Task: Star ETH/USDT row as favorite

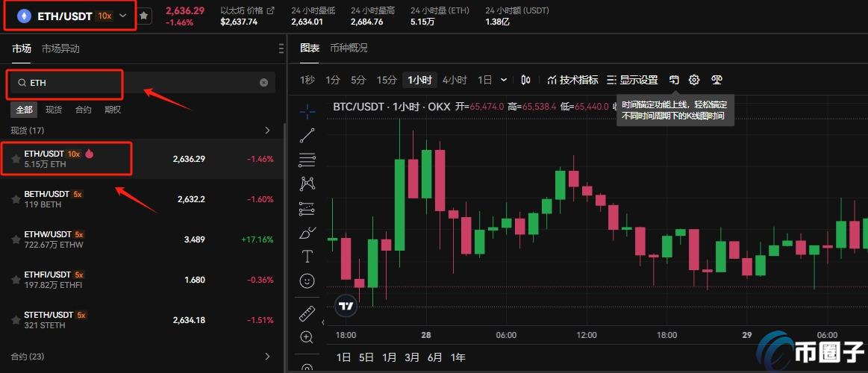Action: [x=16, y=159]
